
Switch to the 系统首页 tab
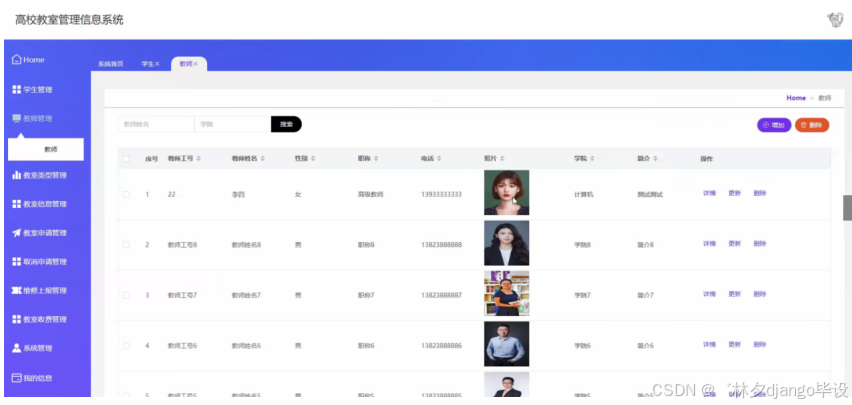pos(111,64)
